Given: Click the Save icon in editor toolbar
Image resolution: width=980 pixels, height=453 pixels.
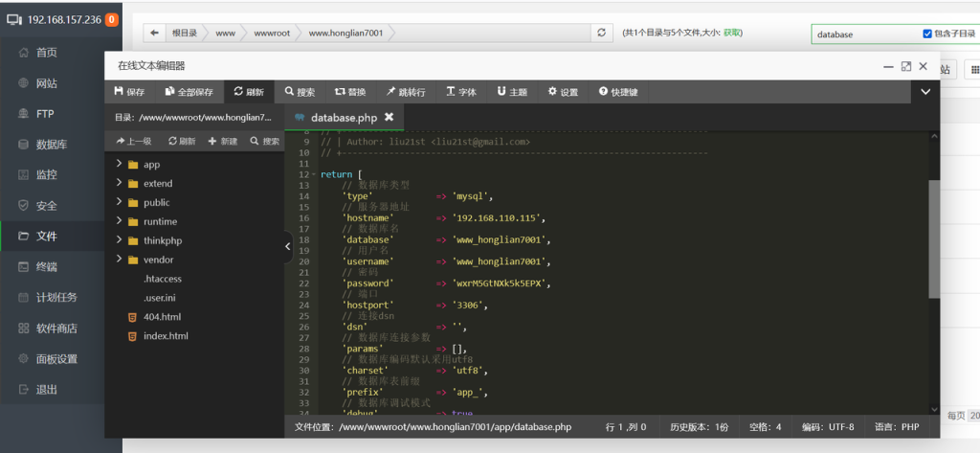Looking at the screenshot, I should coord(128,92).
